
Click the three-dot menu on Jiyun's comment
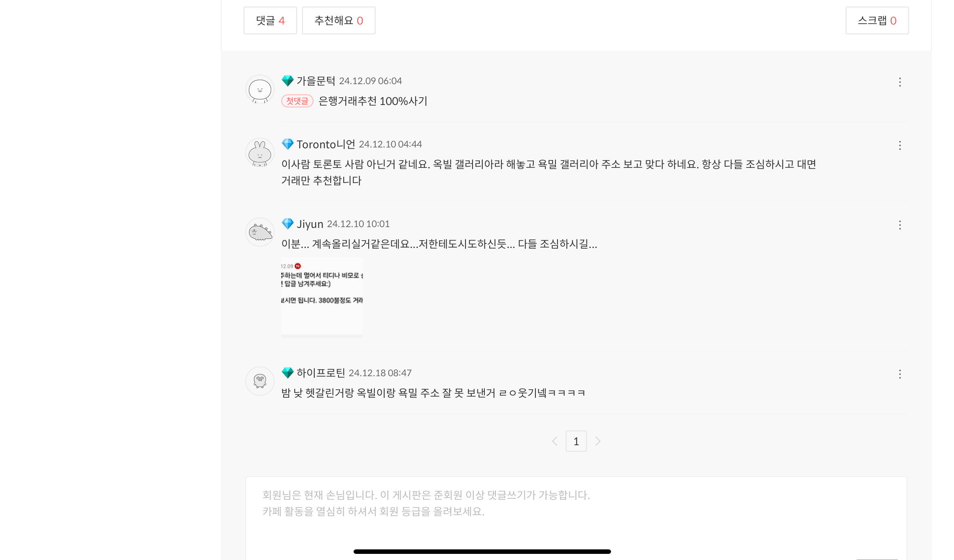pyautogui.click(x=900, y=225)
